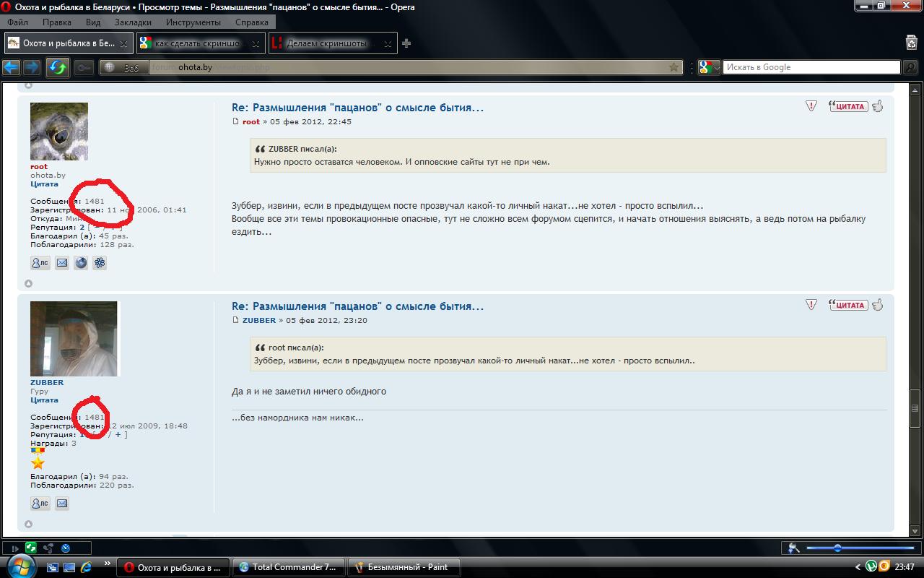Image resolution: width=924 pixels, height=578 pixels.
Task: Report root's post with the exclamation icon
Action: tap(811, 106)
